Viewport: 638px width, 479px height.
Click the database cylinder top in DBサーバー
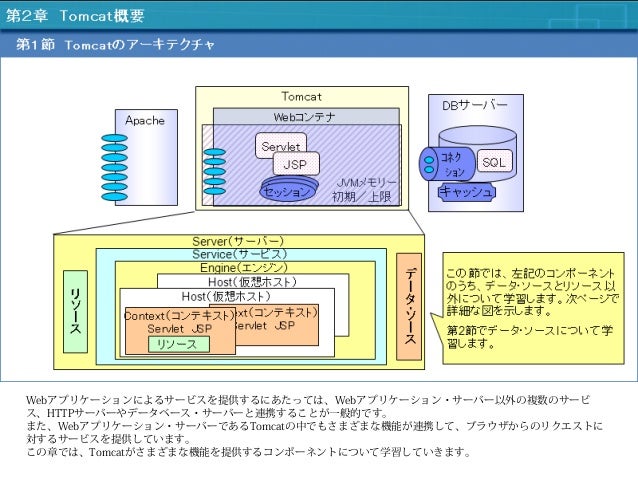[x=477, y=135]
